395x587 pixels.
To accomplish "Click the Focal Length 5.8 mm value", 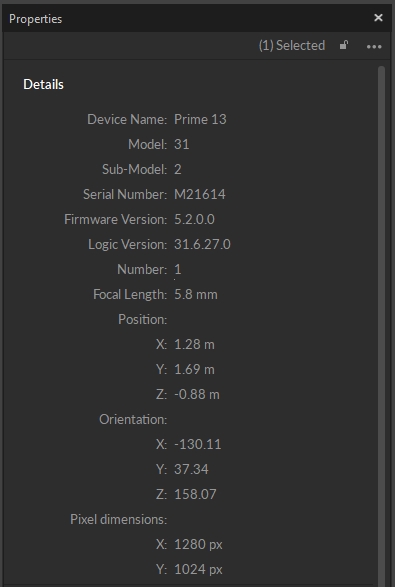I will click(x=196, y=295).
